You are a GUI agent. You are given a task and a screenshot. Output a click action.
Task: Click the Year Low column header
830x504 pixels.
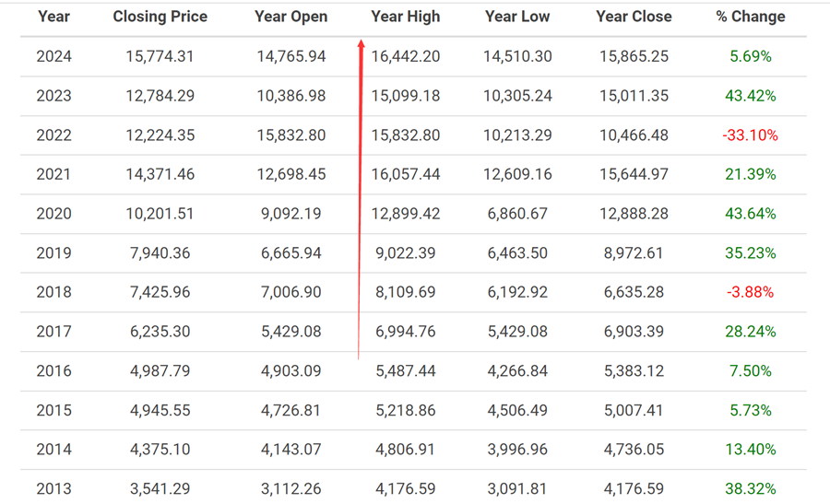tap(516, 17)
